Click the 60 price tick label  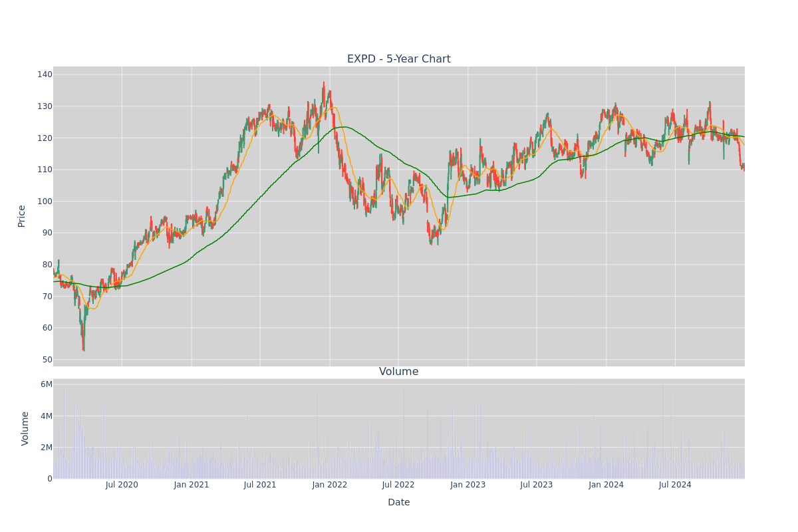click(47, 328)
